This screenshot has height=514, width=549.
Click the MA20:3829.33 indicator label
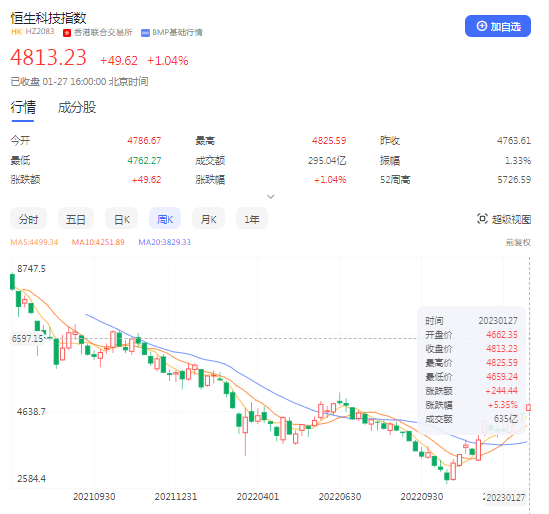click(165, 242)
